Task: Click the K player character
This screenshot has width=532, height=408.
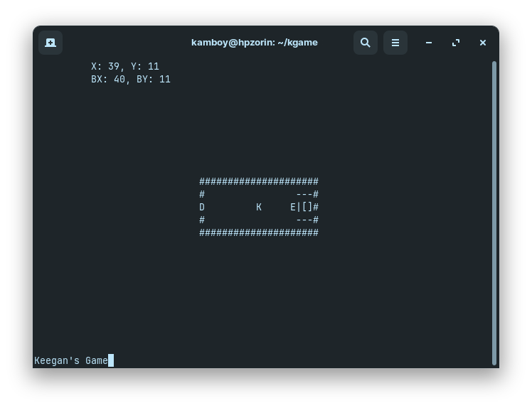Action: coord(259,208)
